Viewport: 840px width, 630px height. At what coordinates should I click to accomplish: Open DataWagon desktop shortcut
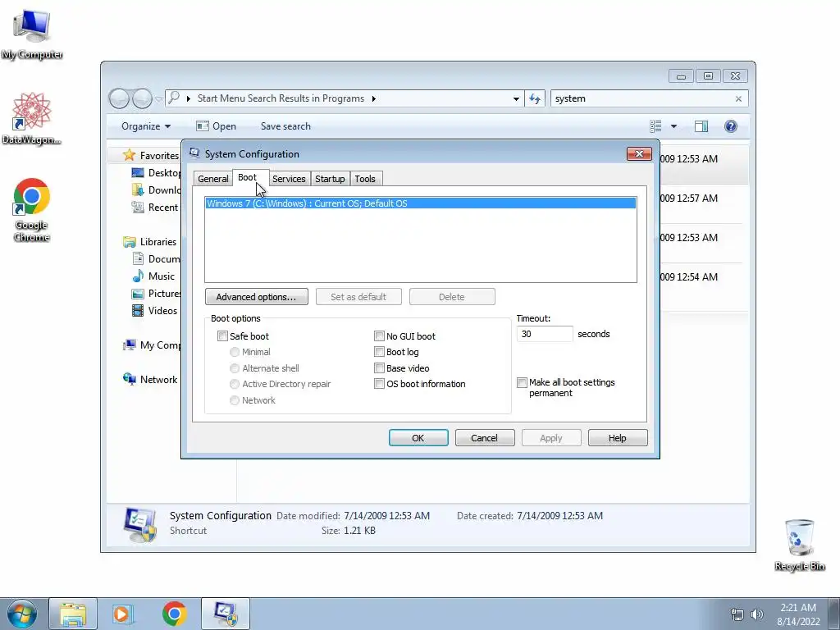tap(31, 118)
